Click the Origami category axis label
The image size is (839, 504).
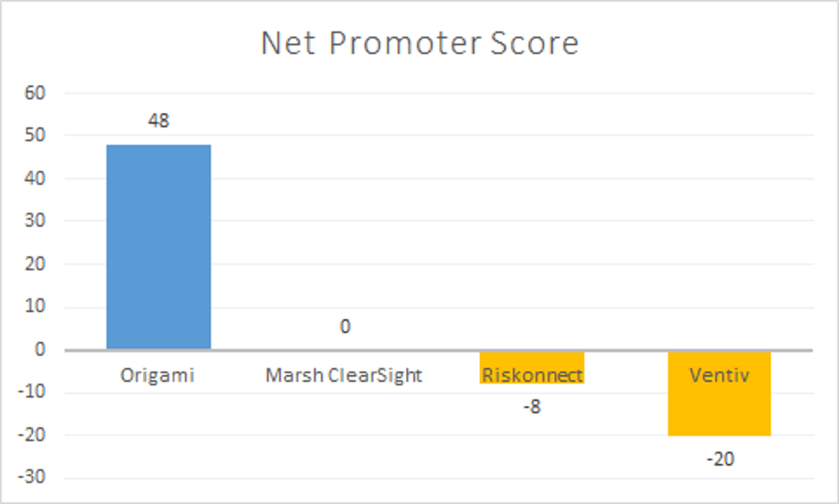click(158, 376)
